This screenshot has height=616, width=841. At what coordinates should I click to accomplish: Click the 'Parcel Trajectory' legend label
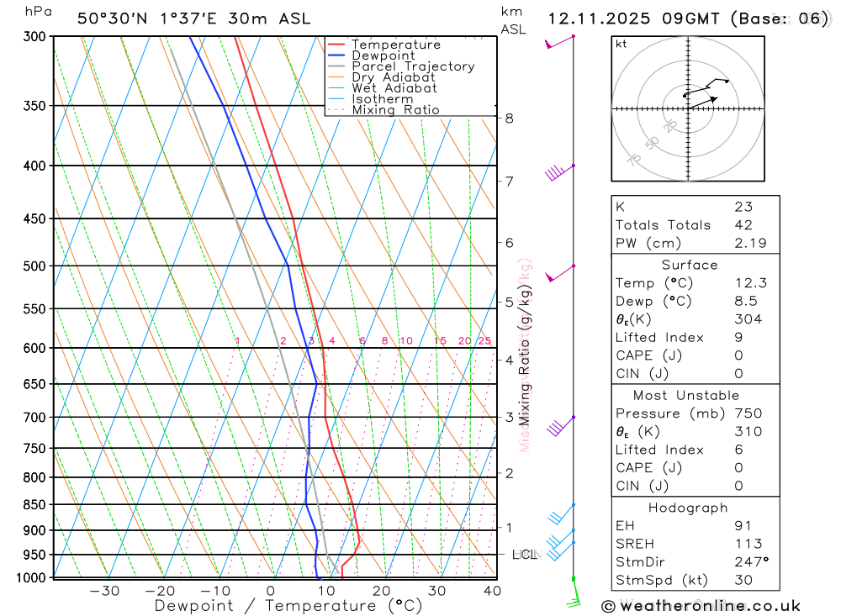tap(413, 66)
